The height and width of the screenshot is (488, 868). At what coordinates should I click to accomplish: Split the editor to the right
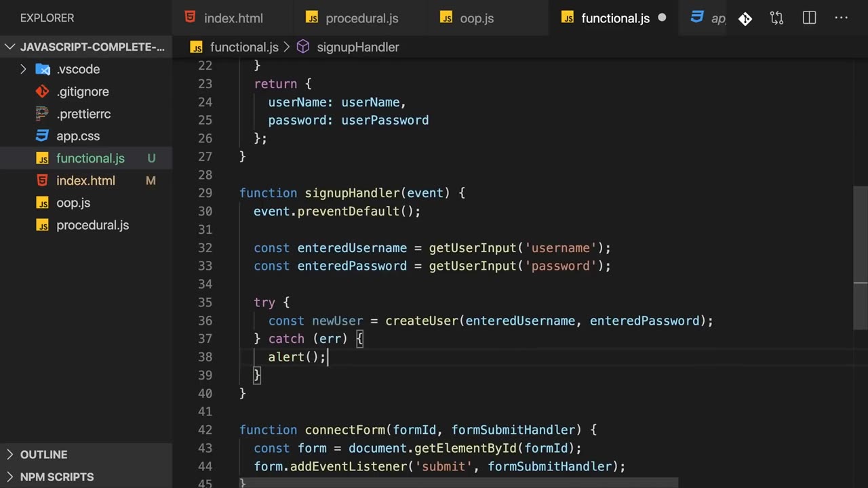pos(809,18)
